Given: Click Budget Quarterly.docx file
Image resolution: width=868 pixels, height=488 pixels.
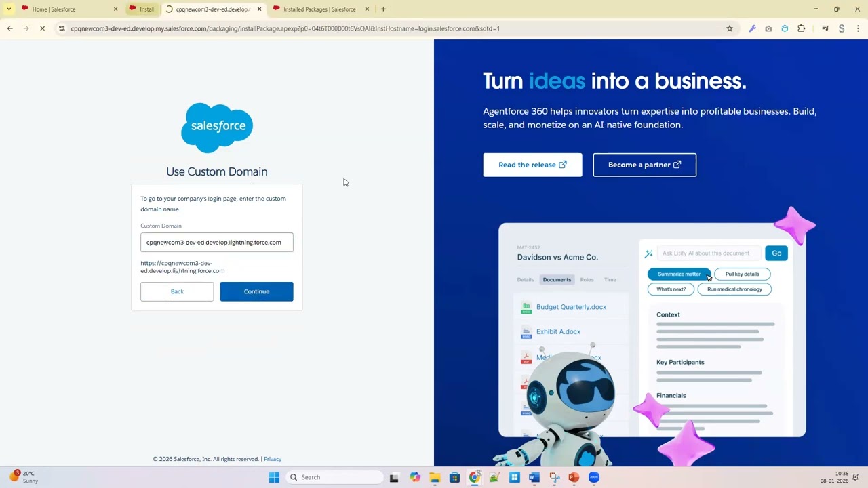Looking at the screenshot, I should 571,307.
